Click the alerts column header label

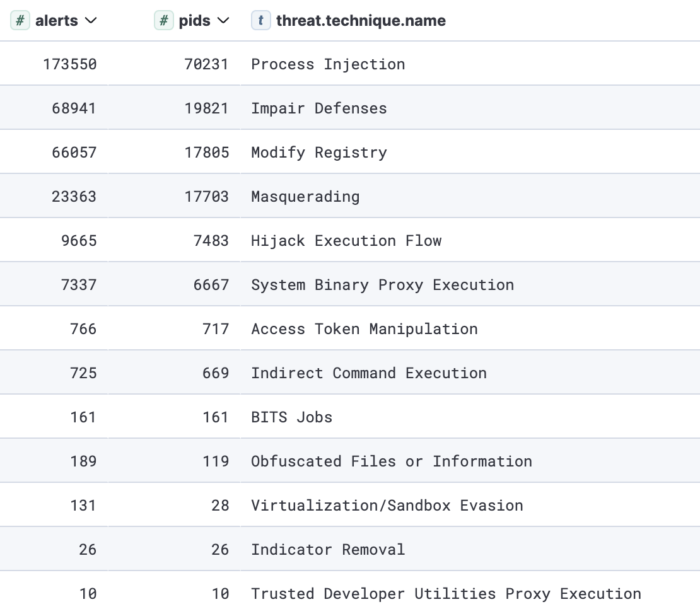(x=57, y=21)
